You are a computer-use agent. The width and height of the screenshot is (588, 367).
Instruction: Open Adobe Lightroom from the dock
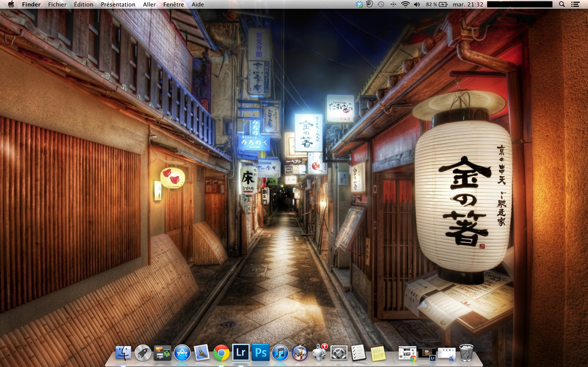coord(241,353)
